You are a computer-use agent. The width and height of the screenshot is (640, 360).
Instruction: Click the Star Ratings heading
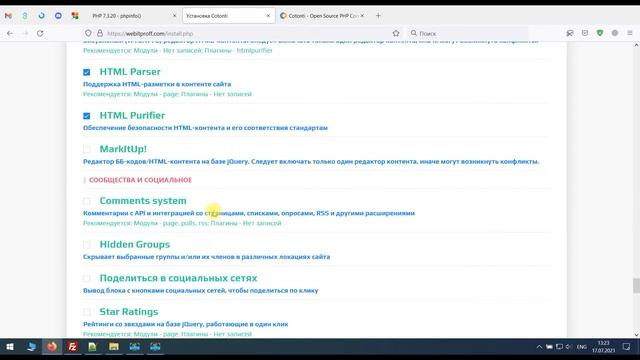(x=129, y=312)
